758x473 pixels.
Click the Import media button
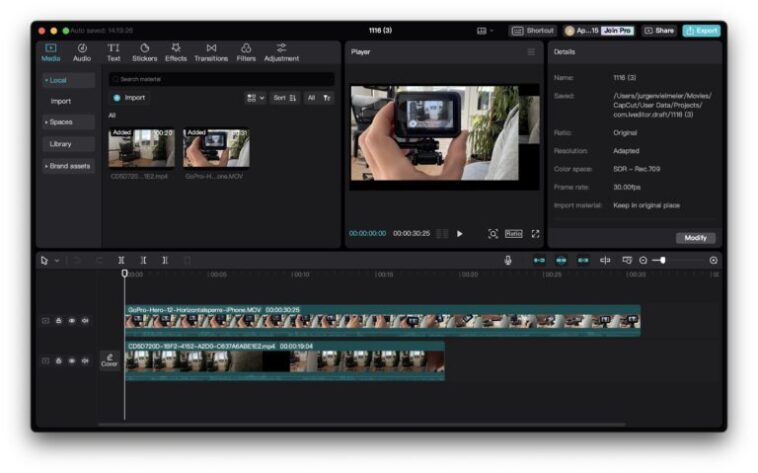click(130, 98)
